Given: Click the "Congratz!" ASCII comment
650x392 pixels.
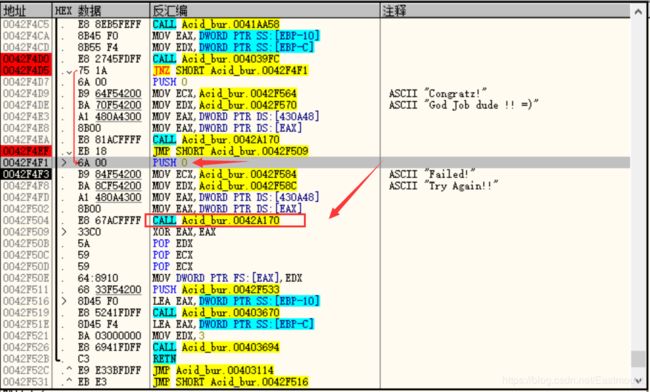Looking at the screenshot, I should [438, 94].
